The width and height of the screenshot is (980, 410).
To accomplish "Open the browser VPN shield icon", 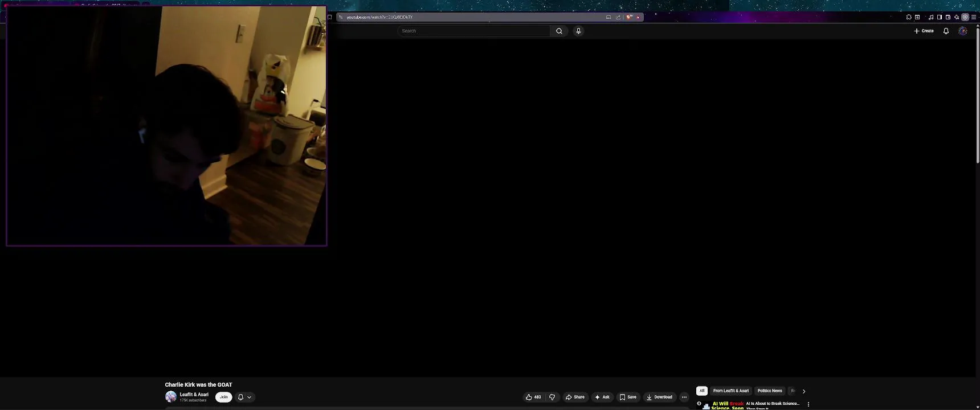I will [x=965, y=17].
